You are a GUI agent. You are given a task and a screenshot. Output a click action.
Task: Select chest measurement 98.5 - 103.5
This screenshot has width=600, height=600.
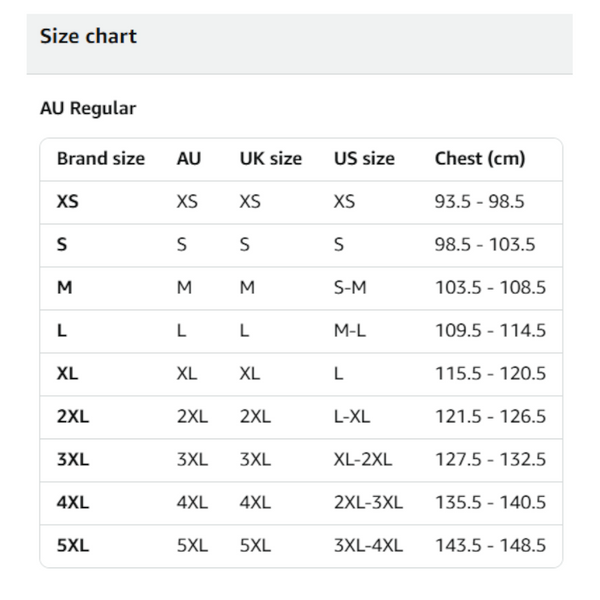485,245
